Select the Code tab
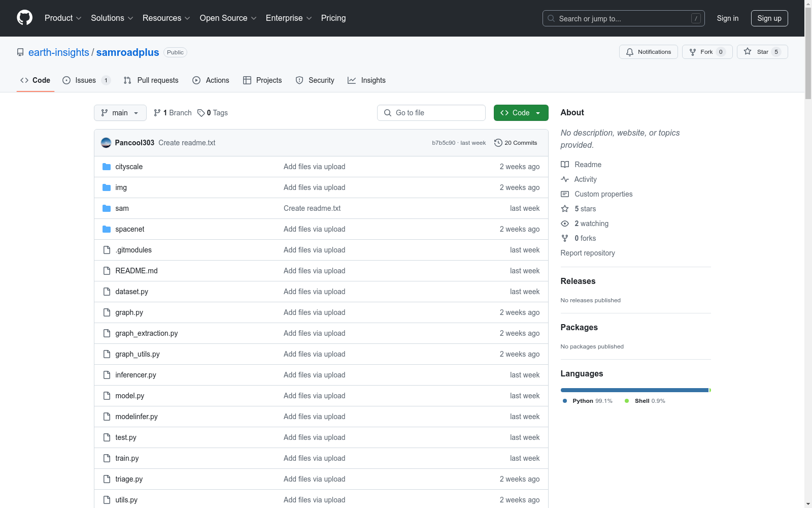The height and width of the screenshot is (508, 812). (x=36, y=80)
